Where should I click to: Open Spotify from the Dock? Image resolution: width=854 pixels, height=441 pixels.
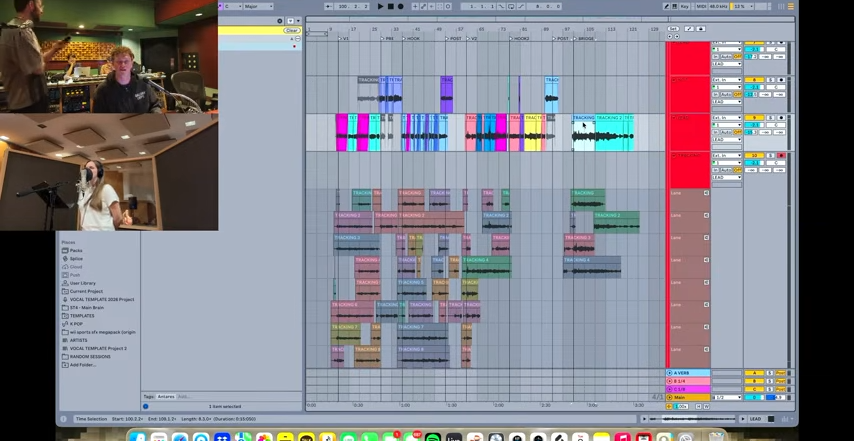click(433, 437)
